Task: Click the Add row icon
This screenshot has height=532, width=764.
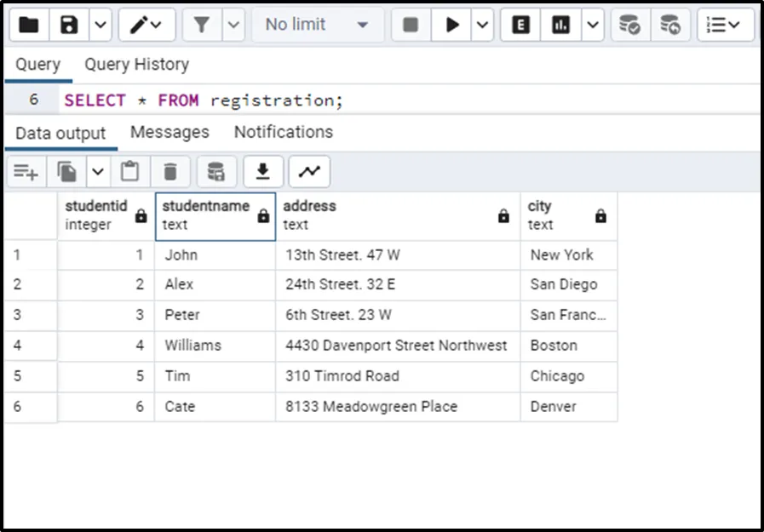Action: [x=26, y=172]
